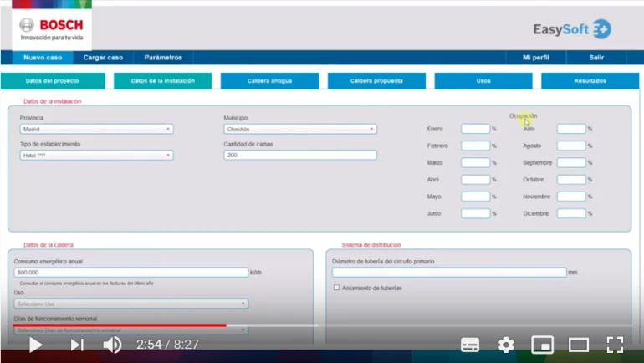Image resolution: width=644 pixels, height=363 pixels.
Task: Open Mi perfil
Action: click(x=535, y=58)
